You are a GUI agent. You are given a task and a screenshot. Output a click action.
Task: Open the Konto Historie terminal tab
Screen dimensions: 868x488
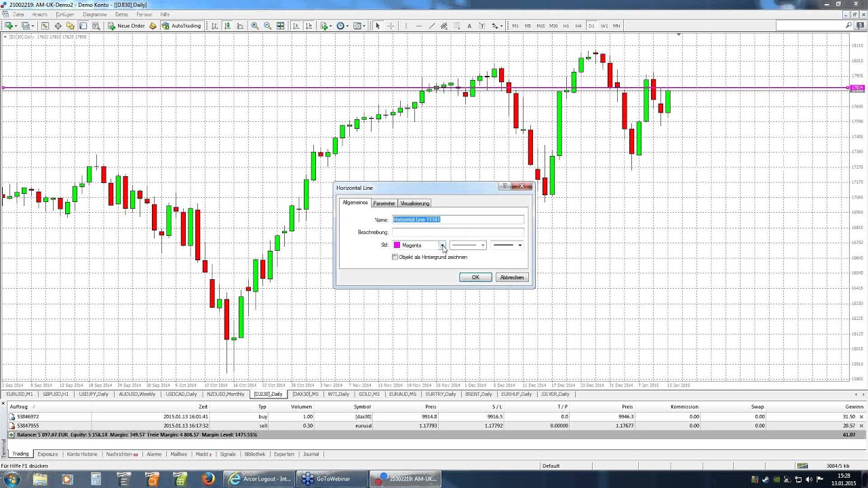[82, 454]
